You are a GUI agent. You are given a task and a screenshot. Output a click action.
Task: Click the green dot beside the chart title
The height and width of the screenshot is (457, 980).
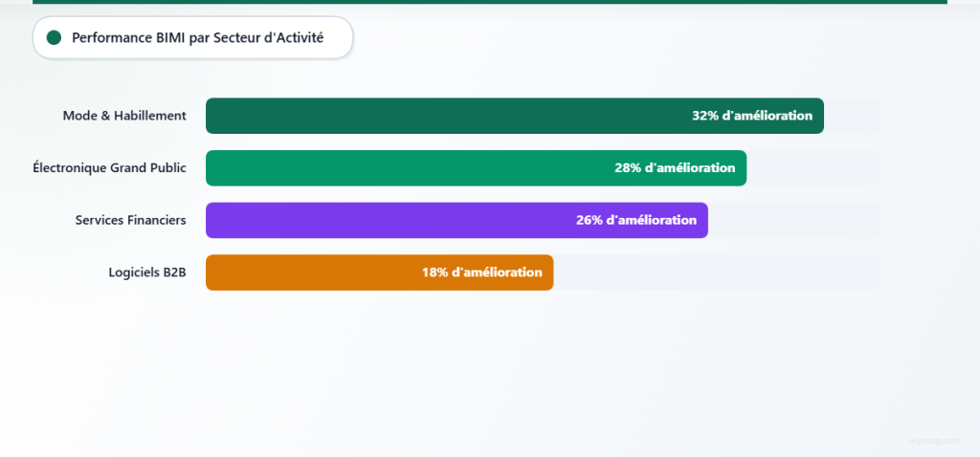pyautogui.click(x=54, y=37)
